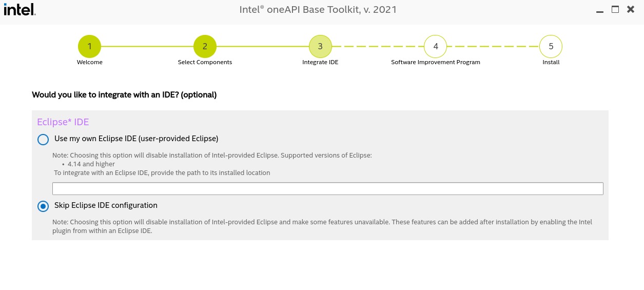644x290 pixels.
Task: Click the 'Eclipse* IDE' section heading
Action: (63, 122)
